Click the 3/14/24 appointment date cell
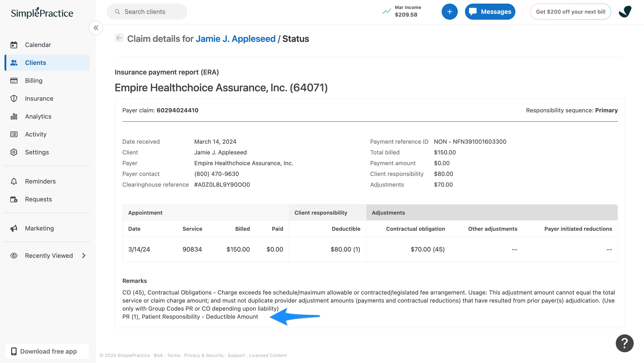The image size is (644, 363). 139,249
